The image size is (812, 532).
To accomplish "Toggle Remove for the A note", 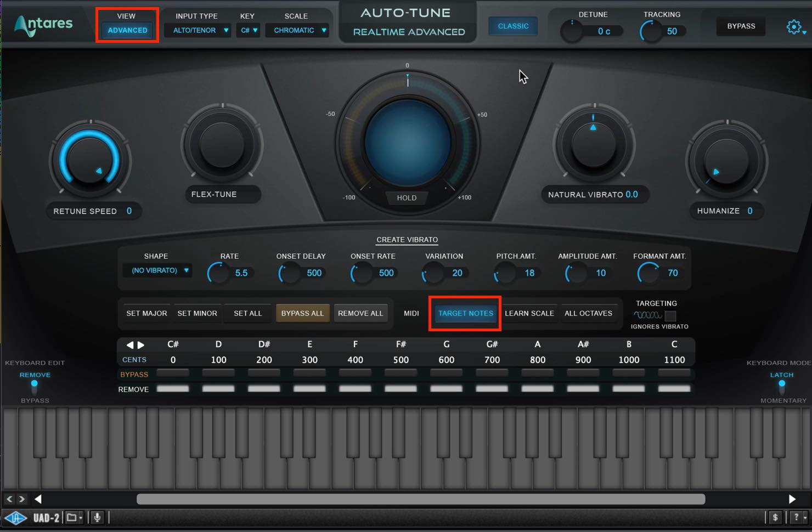I will [x=538, y=389].
